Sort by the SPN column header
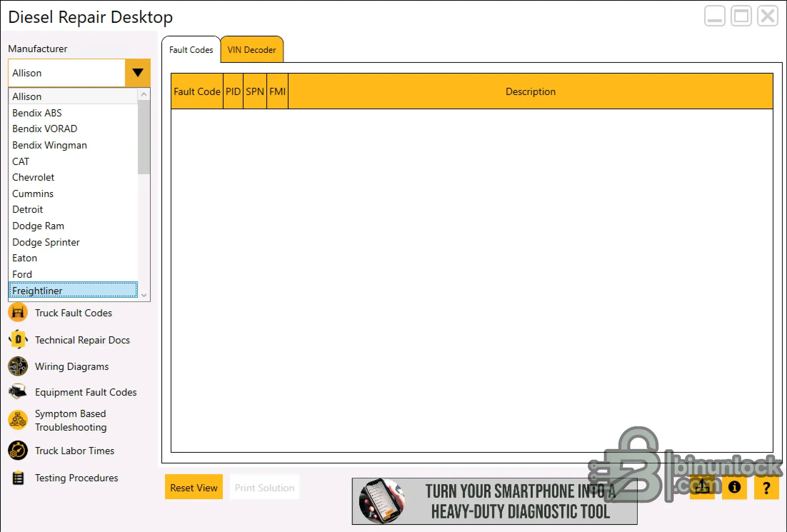Image resolution: width=787 pixels, height=532 pixels. coord(255,91)
